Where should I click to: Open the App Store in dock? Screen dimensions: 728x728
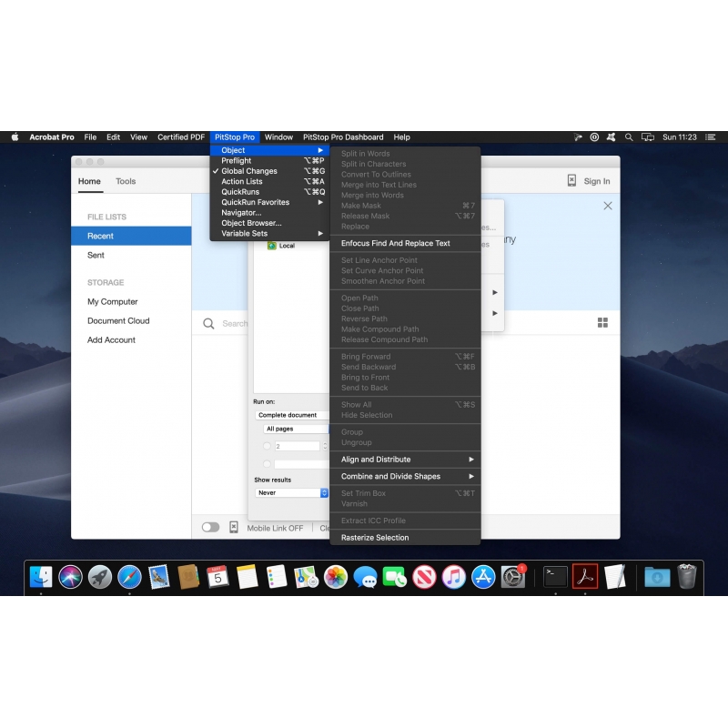click(483, 577)
